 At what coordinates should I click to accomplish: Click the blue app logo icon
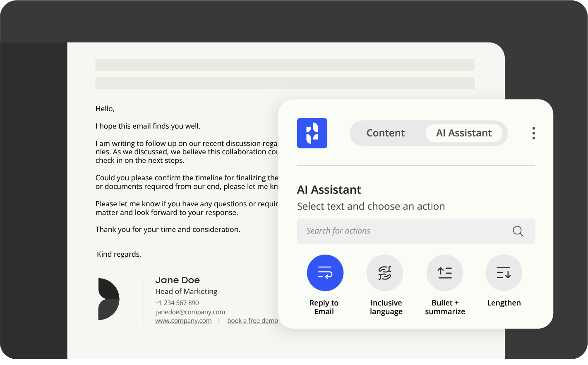coord(312,133)
